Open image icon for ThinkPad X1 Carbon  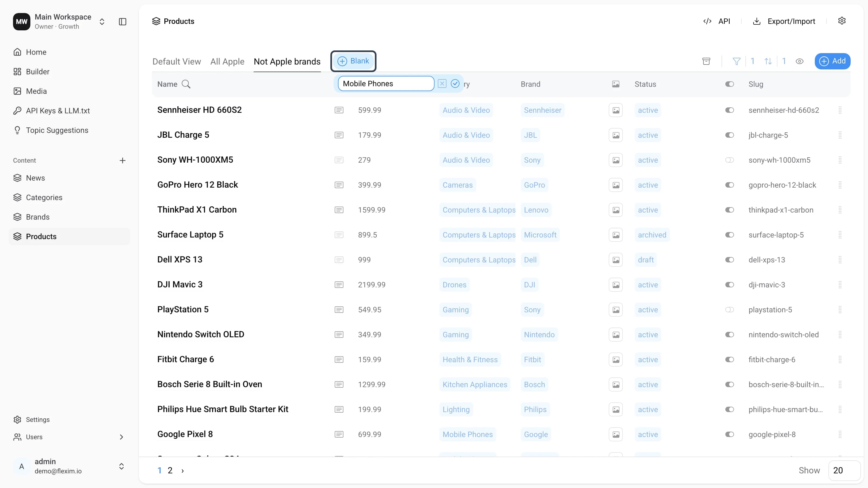click(616, 210)
